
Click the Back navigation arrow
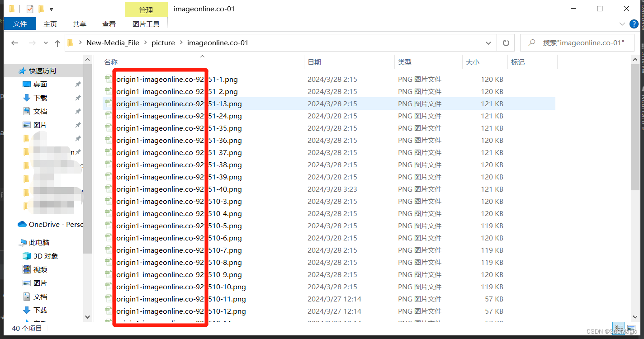click(x=15, y=43)
